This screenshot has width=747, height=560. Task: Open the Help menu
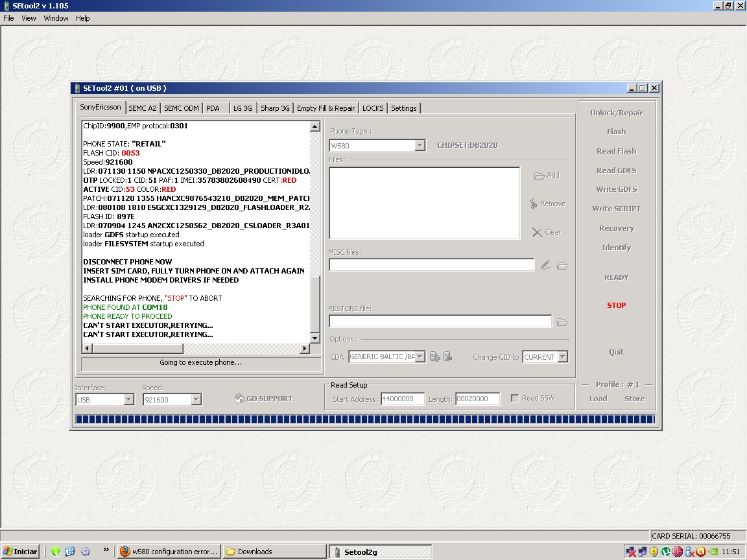(x=83, y=18)
